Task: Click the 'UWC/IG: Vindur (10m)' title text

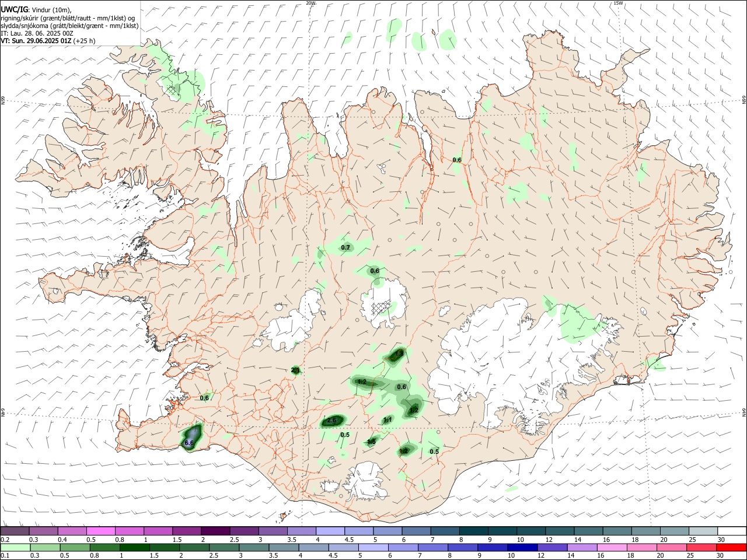Action: coord(36,9)
